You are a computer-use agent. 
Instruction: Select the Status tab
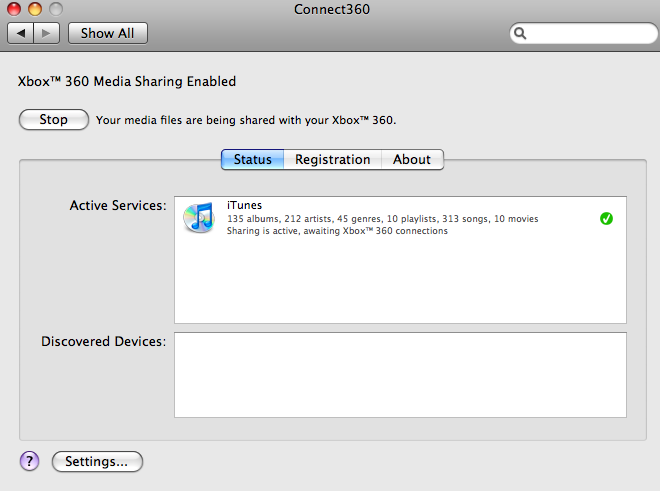coord(253,159)
